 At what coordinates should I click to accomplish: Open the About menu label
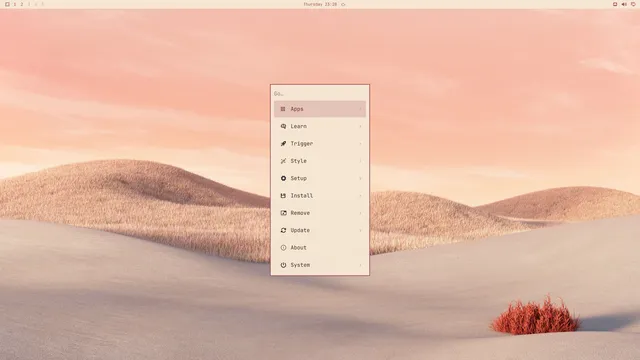(x=298, y=248)
